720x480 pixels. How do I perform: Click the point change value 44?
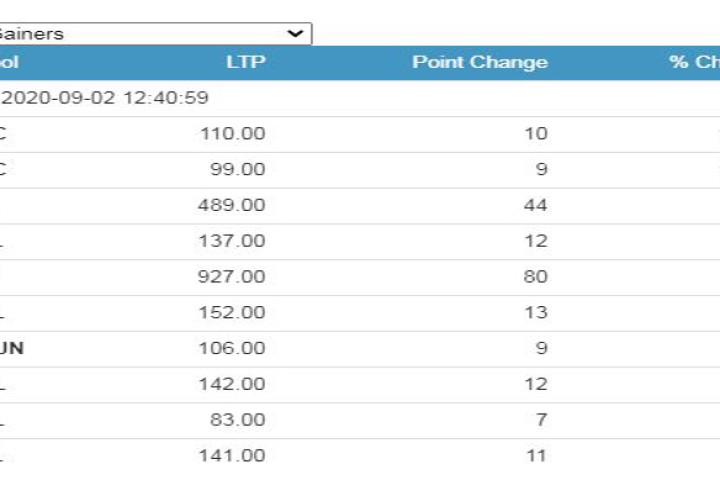[x=536, y=206]
